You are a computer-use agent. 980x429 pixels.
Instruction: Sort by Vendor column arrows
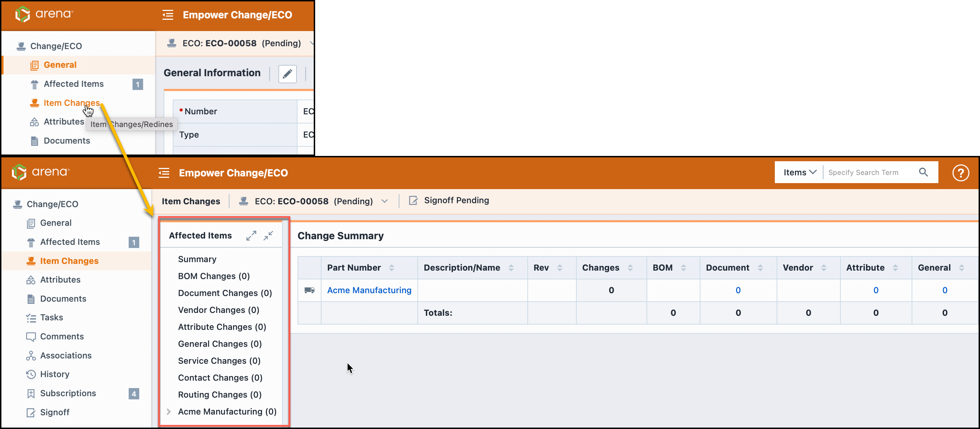(x=823, y=268)
